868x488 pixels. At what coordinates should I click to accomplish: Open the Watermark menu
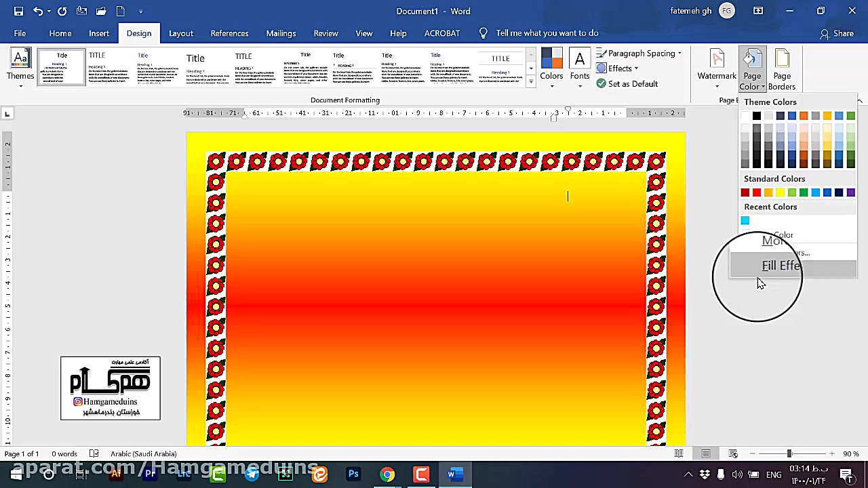[717, 68]
